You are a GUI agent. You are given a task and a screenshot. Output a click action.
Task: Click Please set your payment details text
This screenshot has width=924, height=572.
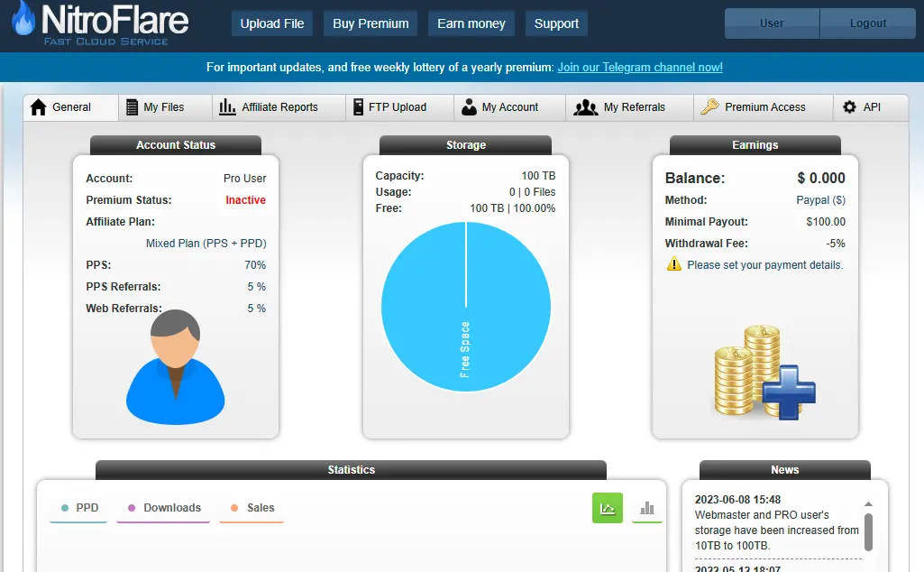(765, 264)
